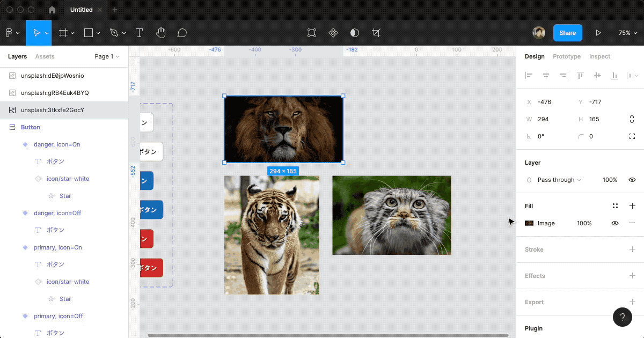Open the help question mark button
Viewport: 644px width, 338px height.
[623, 317]
